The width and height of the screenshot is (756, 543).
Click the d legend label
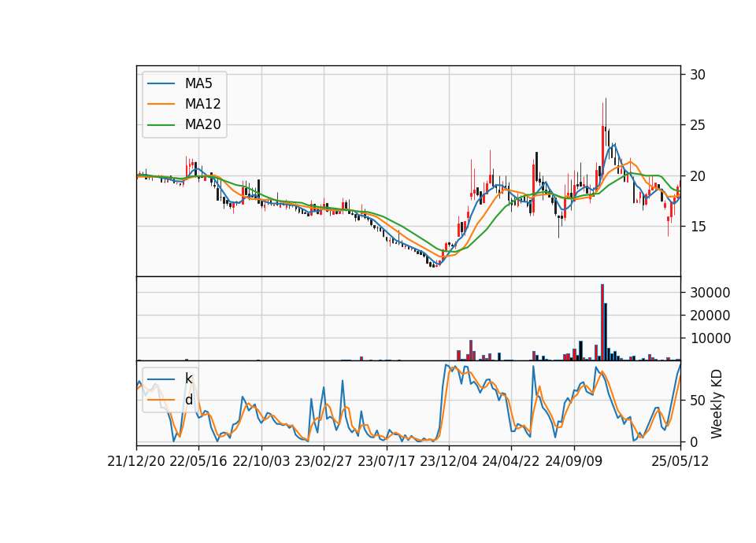(x=189, y=400)
